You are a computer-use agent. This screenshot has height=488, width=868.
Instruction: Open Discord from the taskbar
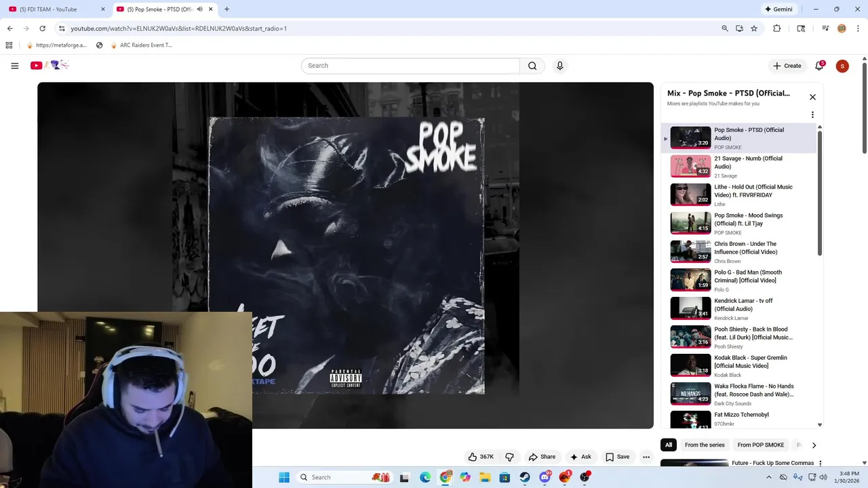545,477
